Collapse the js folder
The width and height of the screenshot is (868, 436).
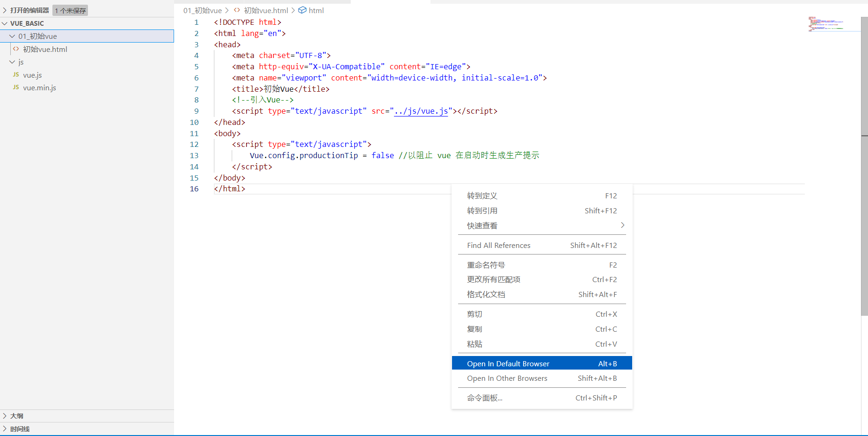coord(12,62)
